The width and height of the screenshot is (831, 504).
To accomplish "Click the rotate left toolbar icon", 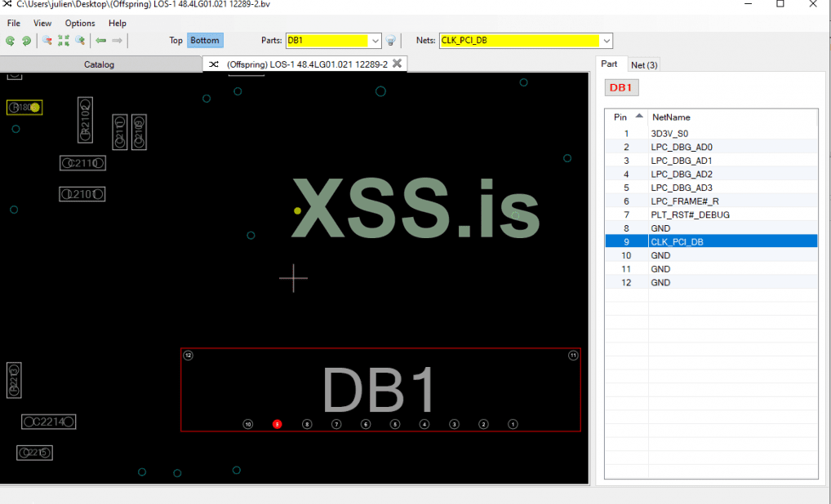I will 10,41.
